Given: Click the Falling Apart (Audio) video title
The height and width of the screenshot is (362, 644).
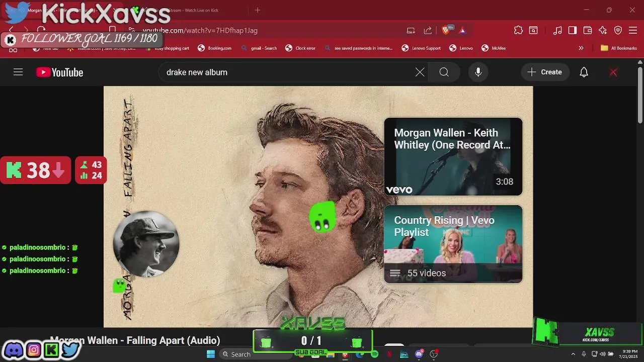Looking at the screenshot, I should pos(135,340).
